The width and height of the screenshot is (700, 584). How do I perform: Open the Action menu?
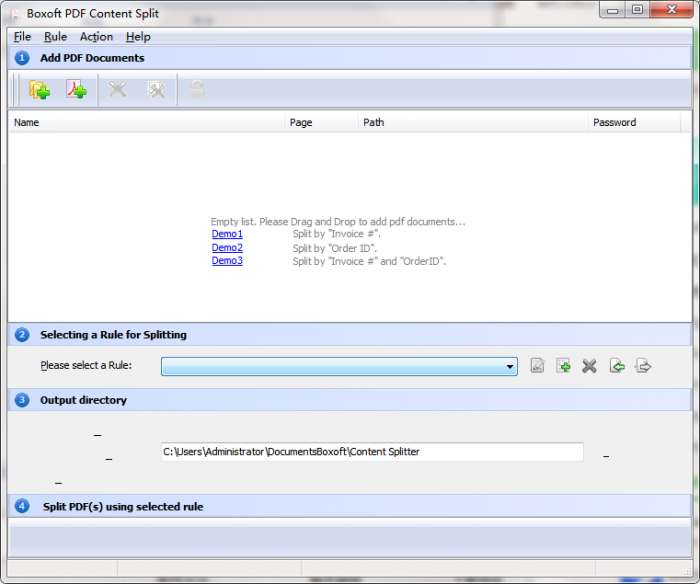point(96,37)
